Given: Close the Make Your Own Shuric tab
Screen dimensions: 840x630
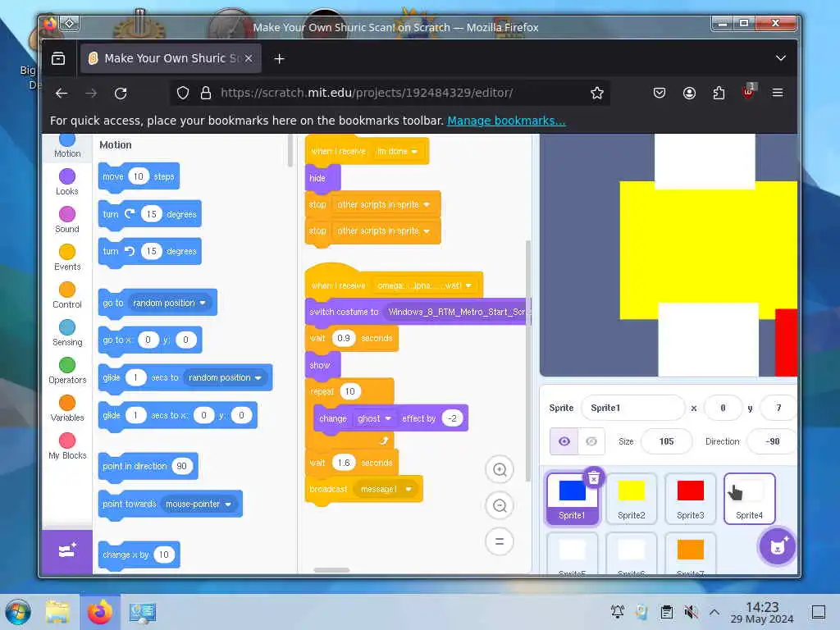Looking at the screenshot, I should pos(249,58).
